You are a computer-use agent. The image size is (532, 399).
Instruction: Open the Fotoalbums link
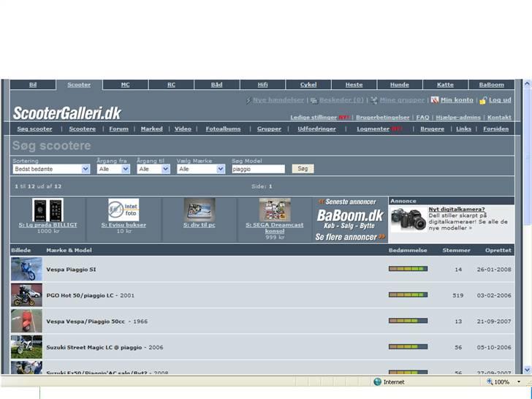pos(223,129)
